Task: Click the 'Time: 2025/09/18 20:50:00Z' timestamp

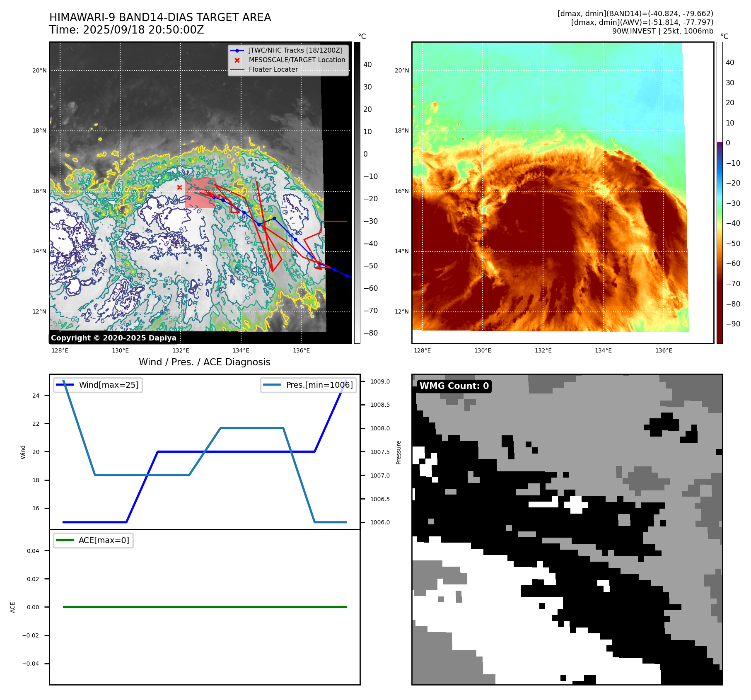Action: tap(126, 30)
